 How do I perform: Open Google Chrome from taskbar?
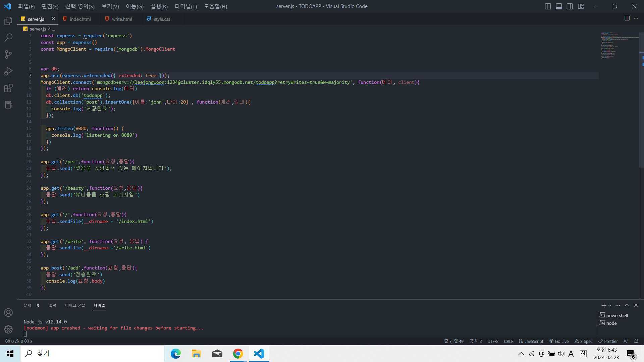pos(238,354)
